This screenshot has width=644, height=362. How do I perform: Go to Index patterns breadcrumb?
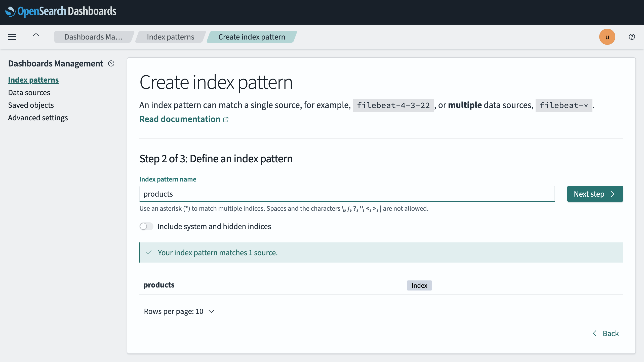[171, 37]
